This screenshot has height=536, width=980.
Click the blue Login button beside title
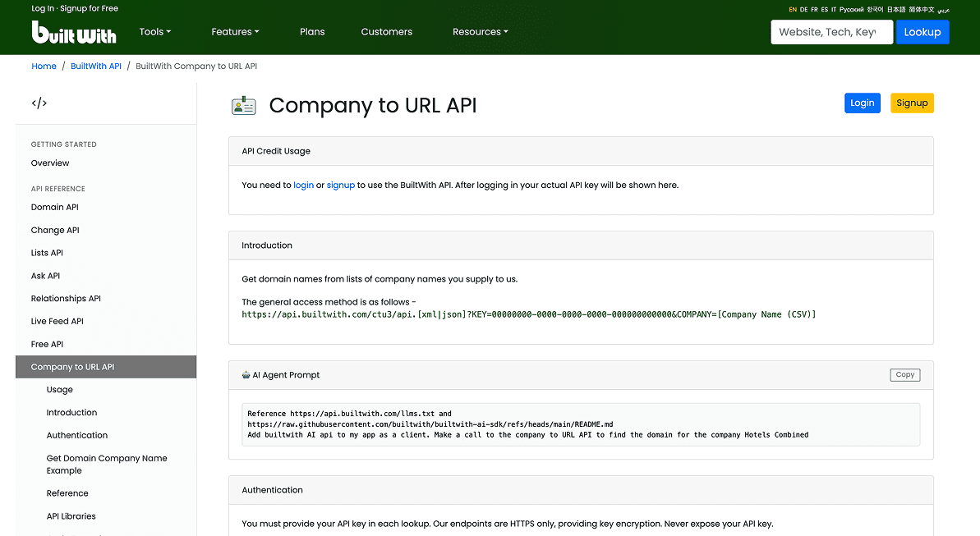(x=862, y=103)
